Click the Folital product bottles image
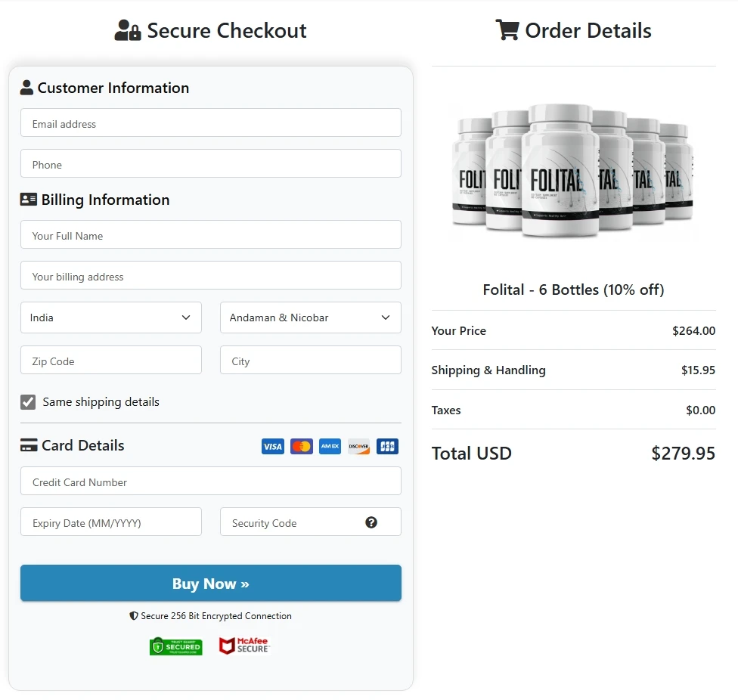Screen dimensions: 738x700 pyautogui.click(x=573, y=172)
